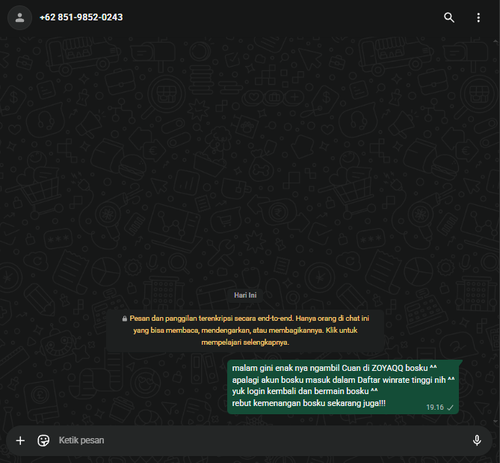The image size is (500, 463).
Task: Click the phone number +62 851-9852-0243 header
Action: coord(81,17)
